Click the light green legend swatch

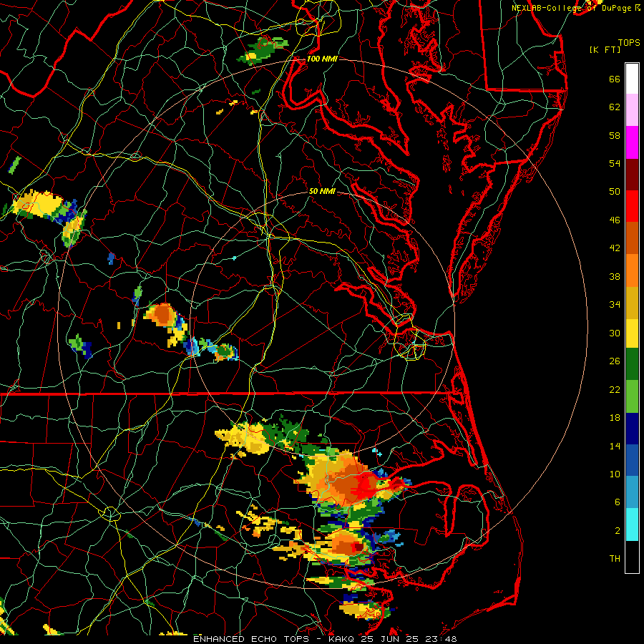coord(632,396)
